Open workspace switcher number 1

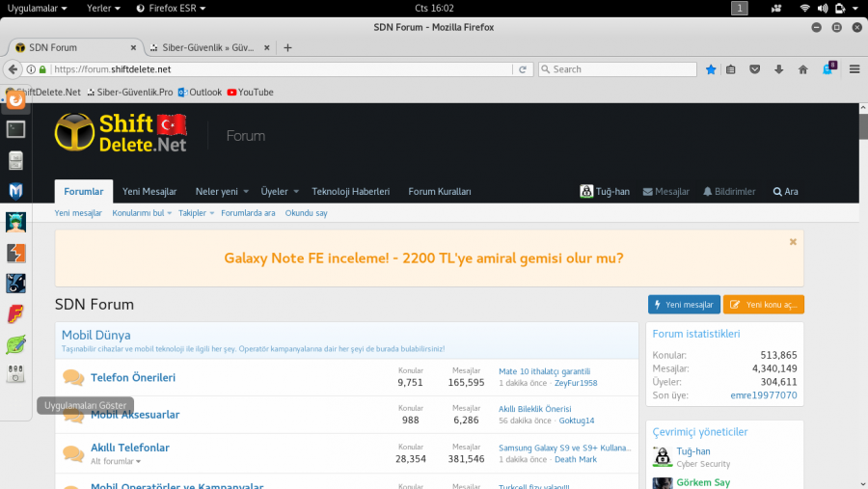coord(739,9)
